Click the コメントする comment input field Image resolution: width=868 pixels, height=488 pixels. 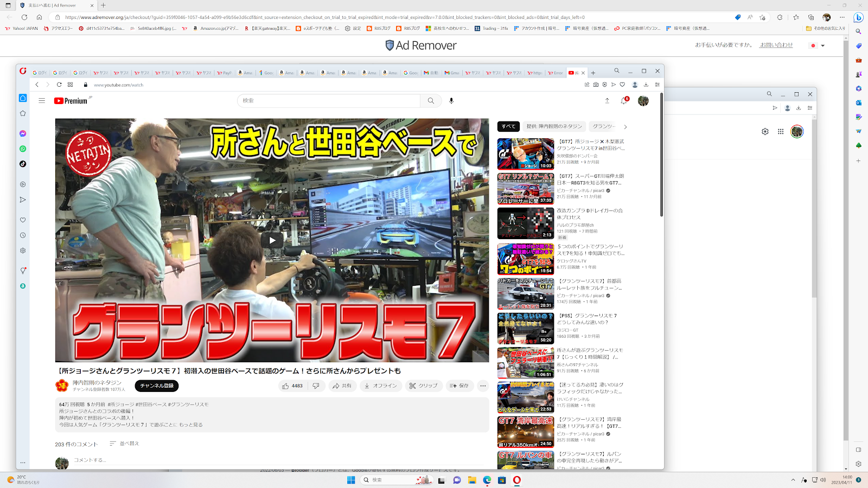(280, 460)
